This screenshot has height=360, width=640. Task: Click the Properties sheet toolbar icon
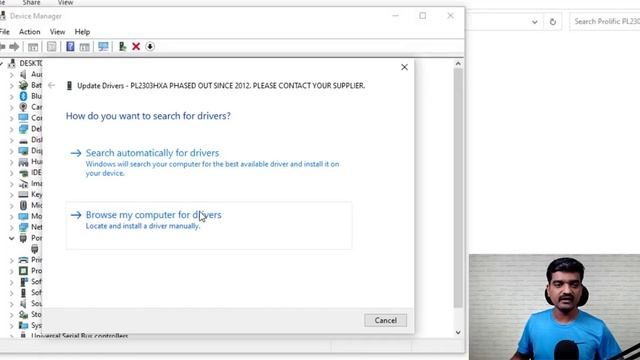click(x=51, y=47)
